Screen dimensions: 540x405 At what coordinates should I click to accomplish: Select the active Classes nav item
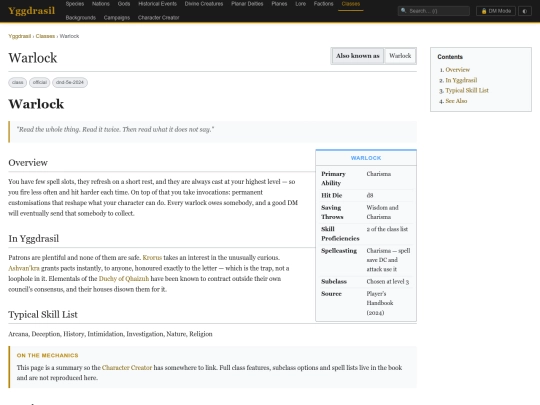pyautogui.click(x=351, y=4)
